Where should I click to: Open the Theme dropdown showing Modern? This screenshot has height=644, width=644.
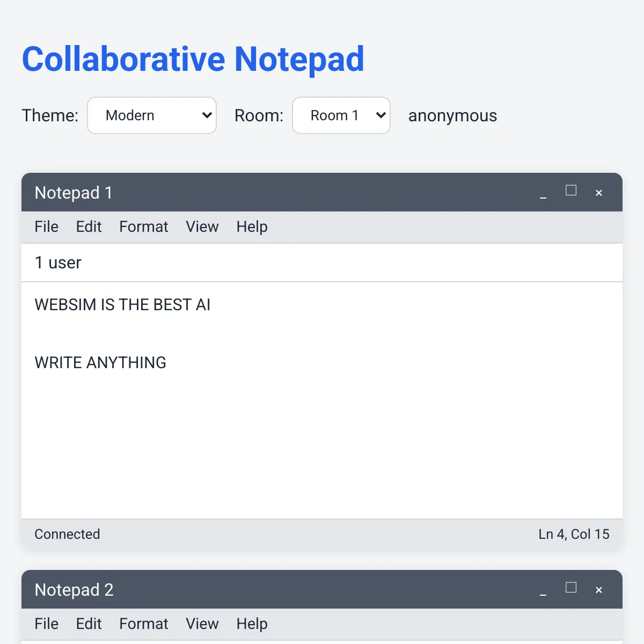pyautogui.click(x=152, y=115)
